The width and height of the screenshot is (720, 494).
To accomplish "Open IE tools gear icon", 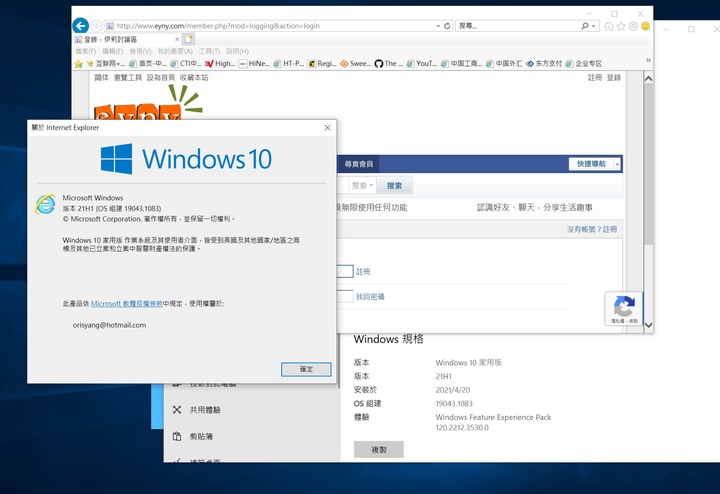I will click(633, 26).
